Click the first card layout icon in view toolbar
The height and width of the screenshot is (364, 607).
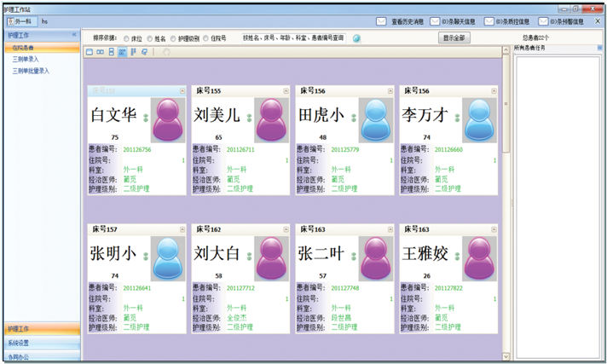[90, 53]
